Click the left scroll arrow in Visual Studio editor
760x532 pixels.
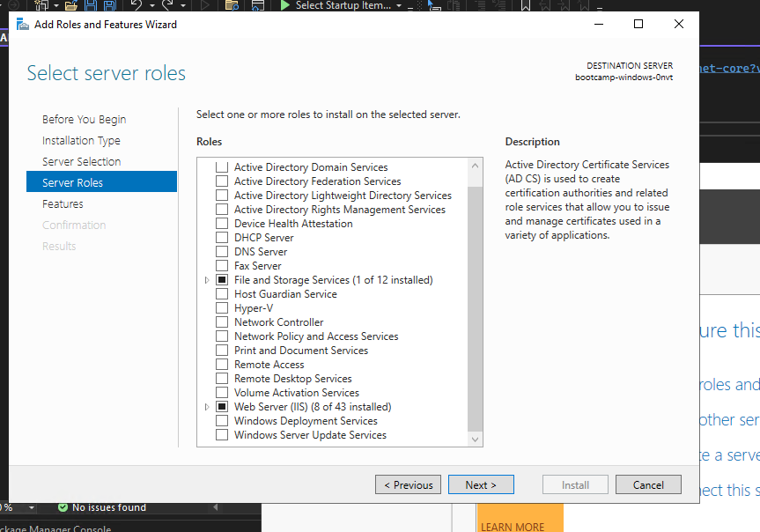(216, 507)
